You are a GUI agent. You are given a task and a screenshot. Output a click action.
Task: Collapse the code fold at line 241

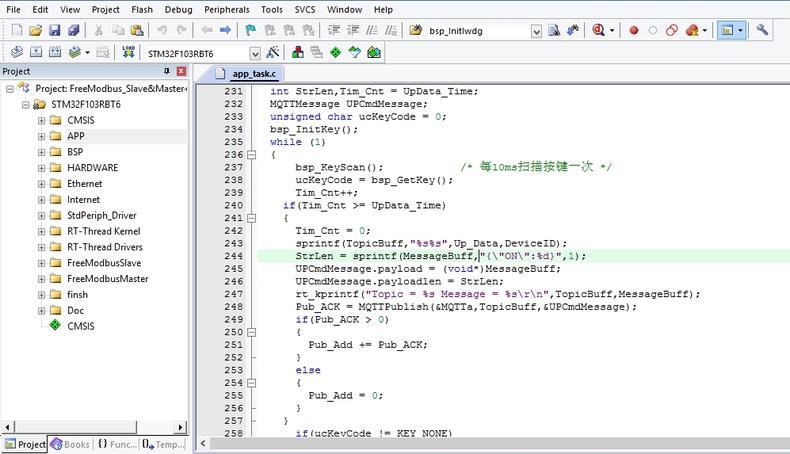click(251, 218)
